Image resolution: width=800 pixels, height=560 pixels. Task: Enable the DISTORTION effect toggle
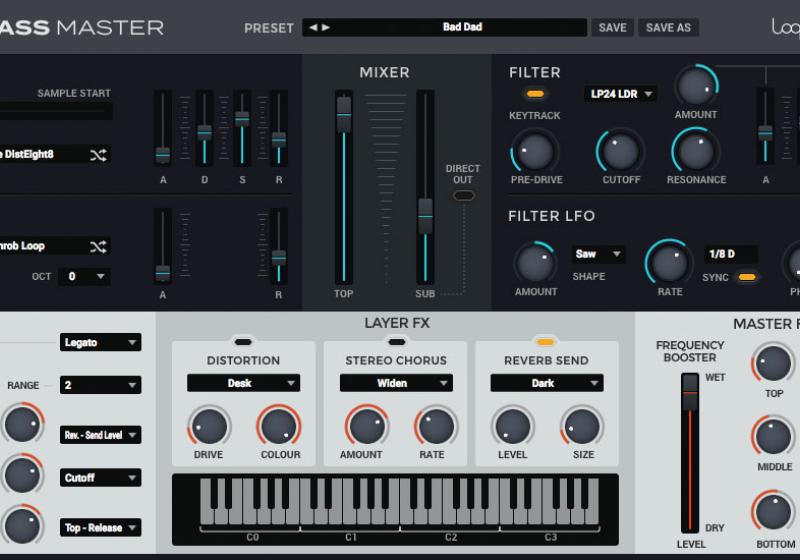(243, 342)
